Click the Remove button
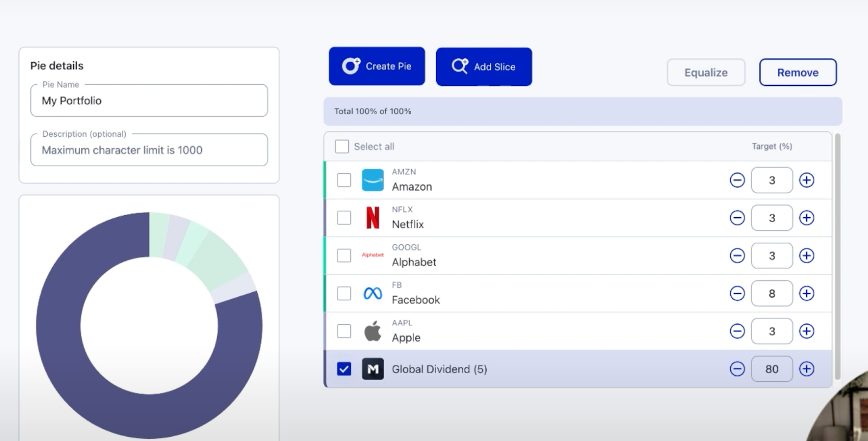 pyautogui.click(x=798, y=72)
